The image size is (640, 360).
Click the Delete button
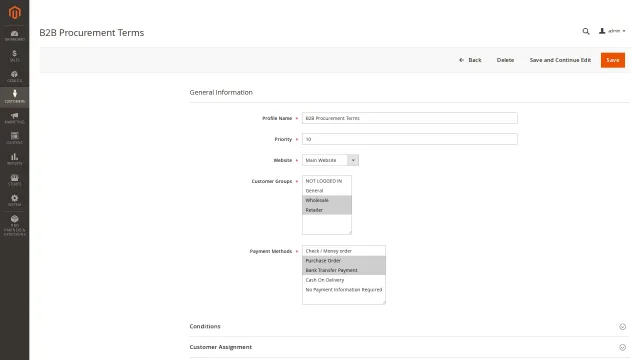pyautogui.click(x=505, y=60)
